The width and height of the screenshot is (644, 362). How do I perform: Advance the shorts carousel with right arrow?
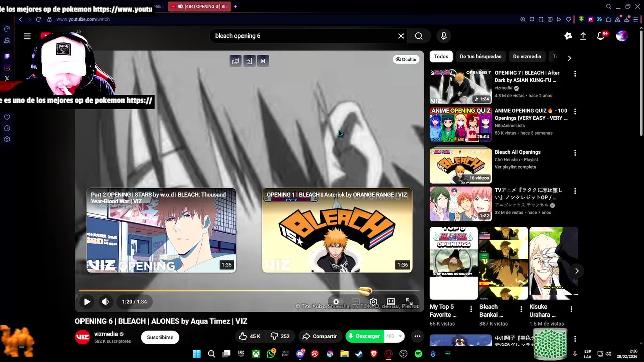pos(576,271)
